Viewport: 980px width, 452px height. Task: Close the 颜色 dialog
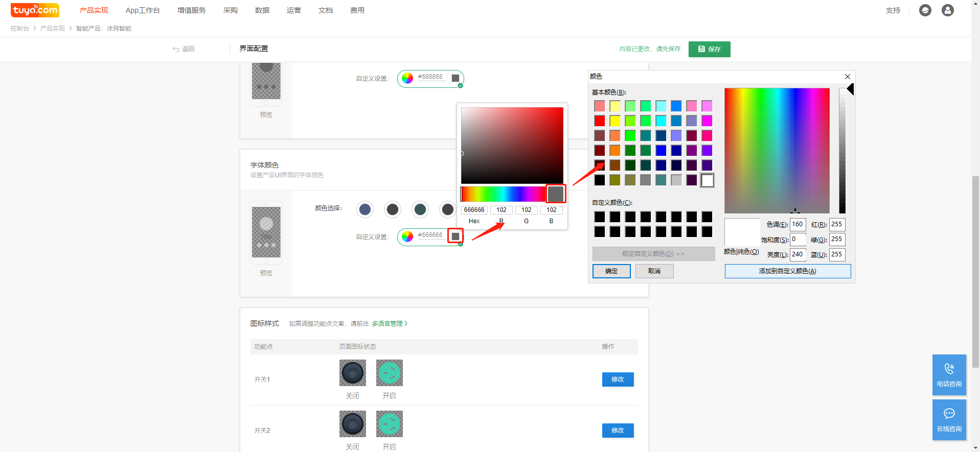click(x=848, y=77)
